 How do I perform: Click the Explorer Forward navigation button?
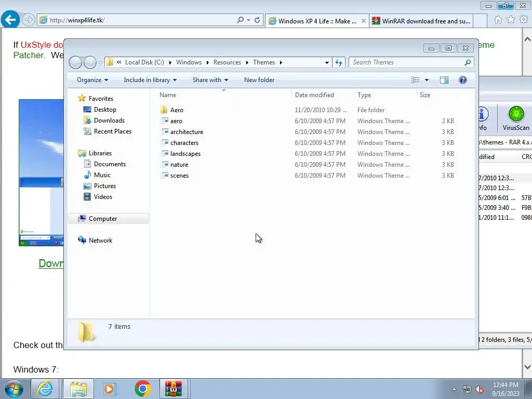point(90,62)
